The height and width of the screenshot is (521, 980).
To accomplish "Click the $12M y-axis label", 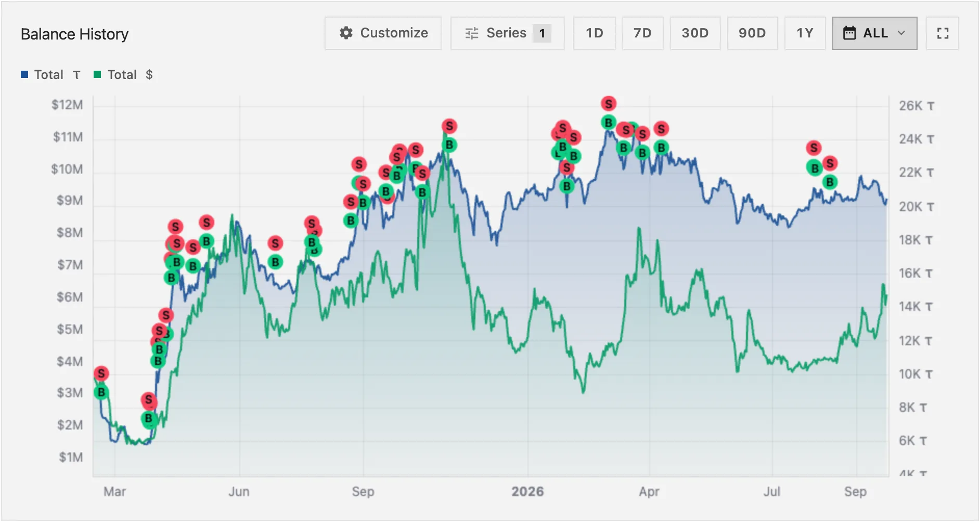I will tap(67, 105).
